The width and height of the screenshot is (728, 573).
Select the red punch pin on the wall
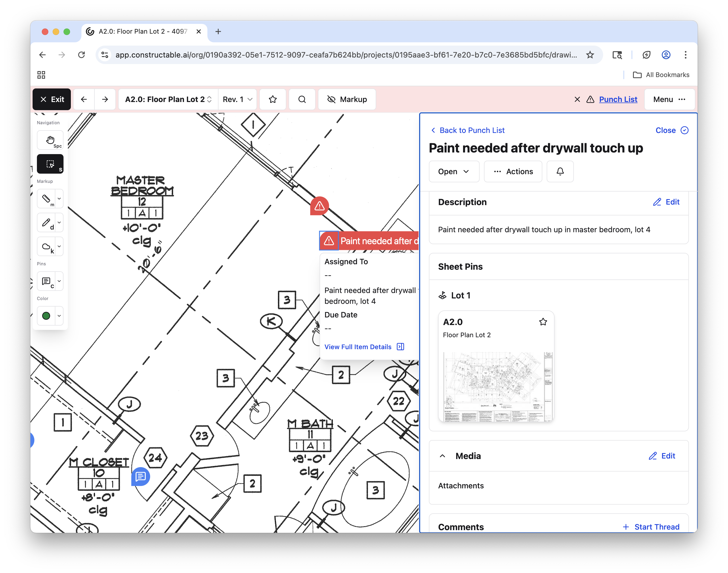(x=319, y=206)
